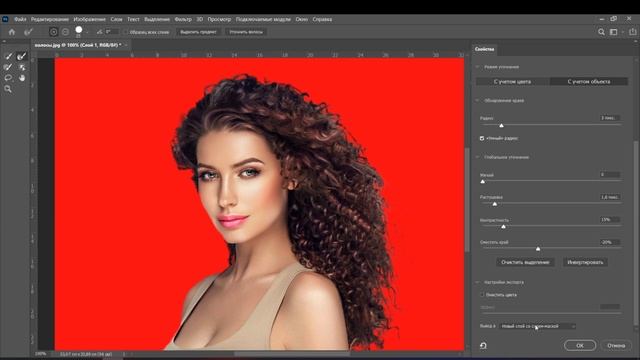Choose 'С учетом объекта' refine mode

tap(589, 82)
